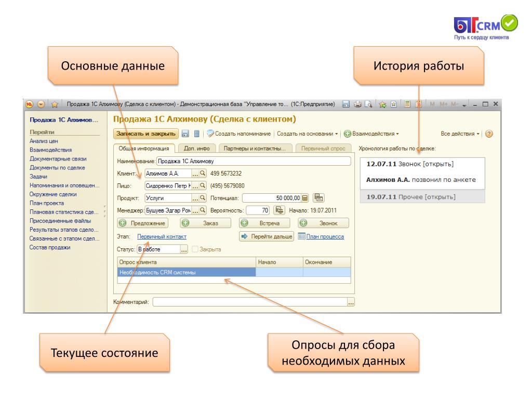The height and width of the screenshot is (399, 532).
Task: Click the Встреча button
Action: [264, 223]
